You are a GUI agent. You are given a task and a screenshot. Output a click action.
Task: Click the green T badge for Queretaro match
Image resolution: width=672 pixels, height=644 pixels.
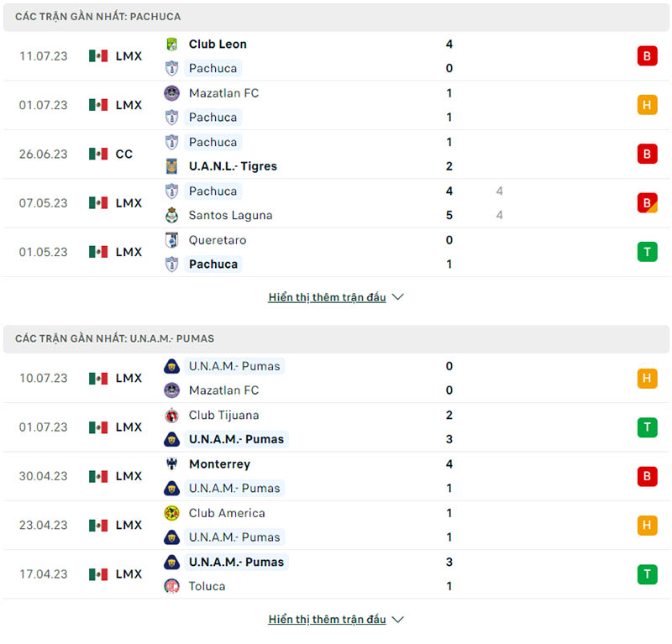click(647, 252)
